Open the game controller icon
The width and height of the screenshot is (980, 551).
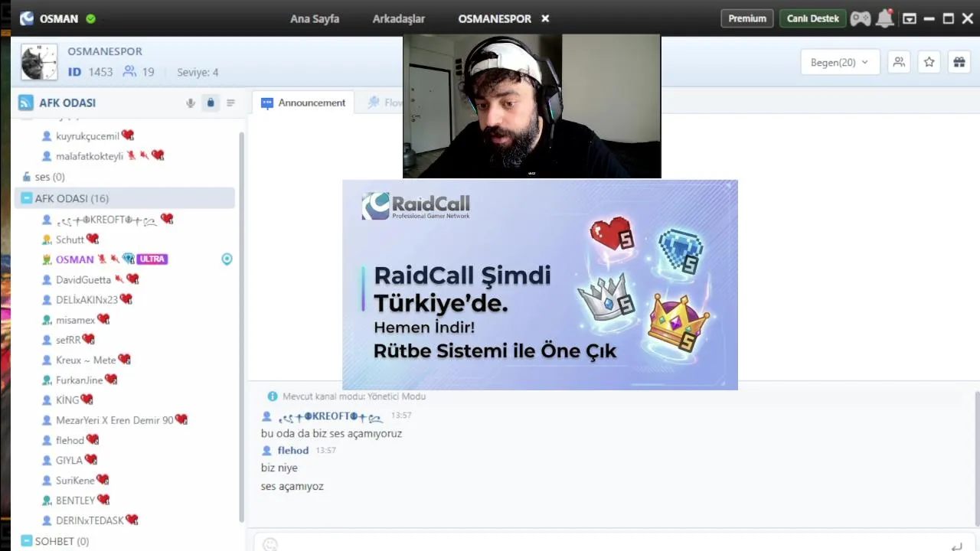(x=861, y=18)
